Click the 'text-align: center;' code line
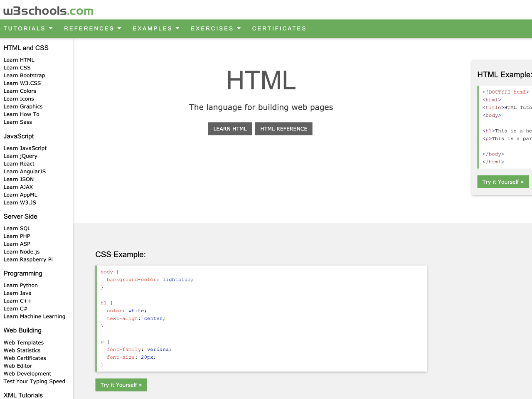The height and width of the screenshot is (399, 532). point(136,319)
